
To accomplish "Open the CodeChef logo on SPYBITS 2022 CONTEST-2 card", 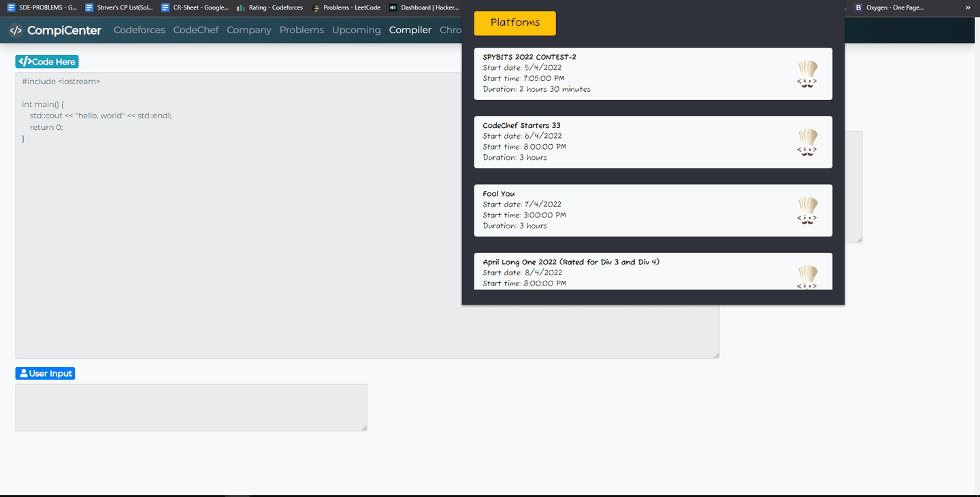I will click(807, 74).
